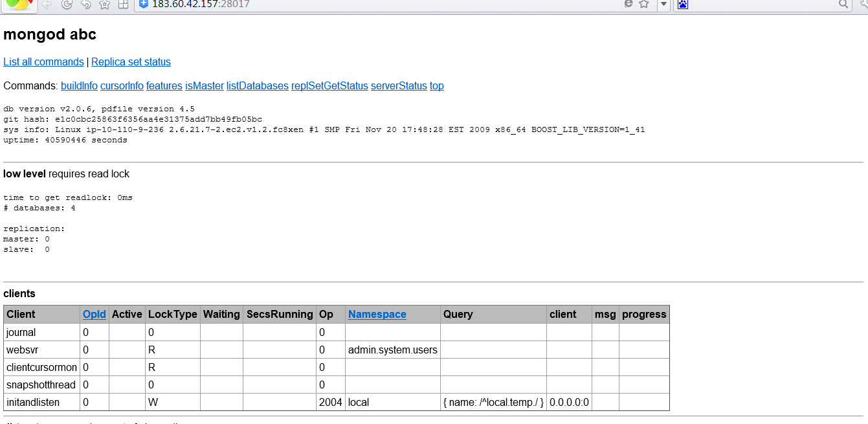Screen dimensions: 868x424
Task: Open the replSetGetStatus command link
Action: pyautogui.click(x=329, y=86)
